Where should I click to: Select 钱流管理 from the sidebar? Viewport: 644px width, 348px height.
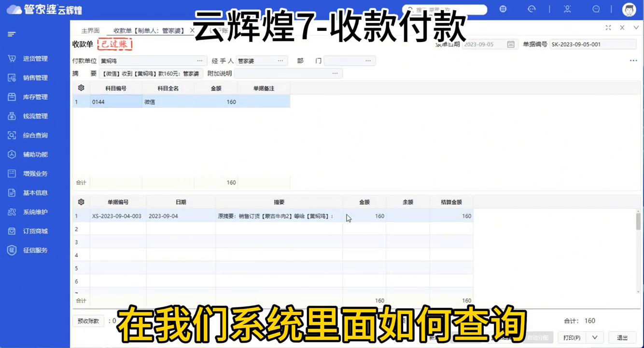(35, 116)
